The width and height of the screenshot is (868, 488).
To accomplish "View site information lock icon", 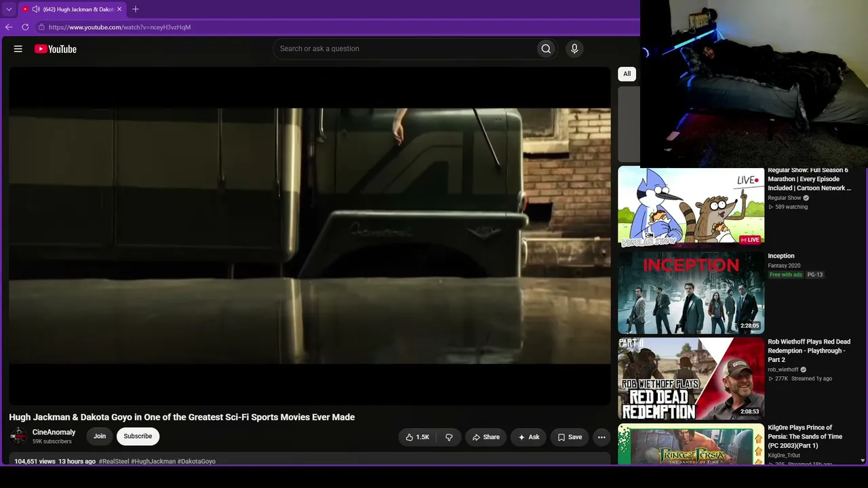I will (41, 27).
